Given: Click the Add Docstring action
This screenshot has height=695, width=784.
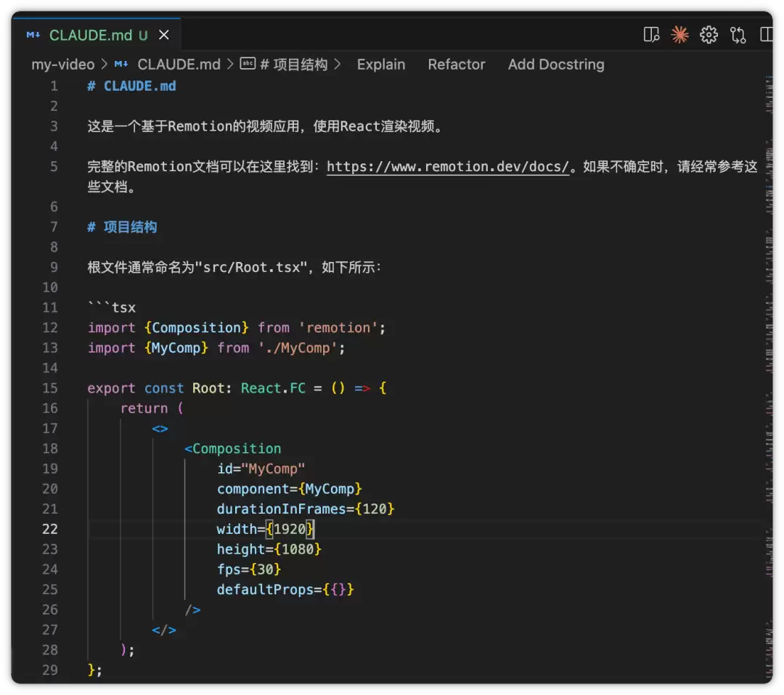Looking at the screenshot, I should 556,65.
